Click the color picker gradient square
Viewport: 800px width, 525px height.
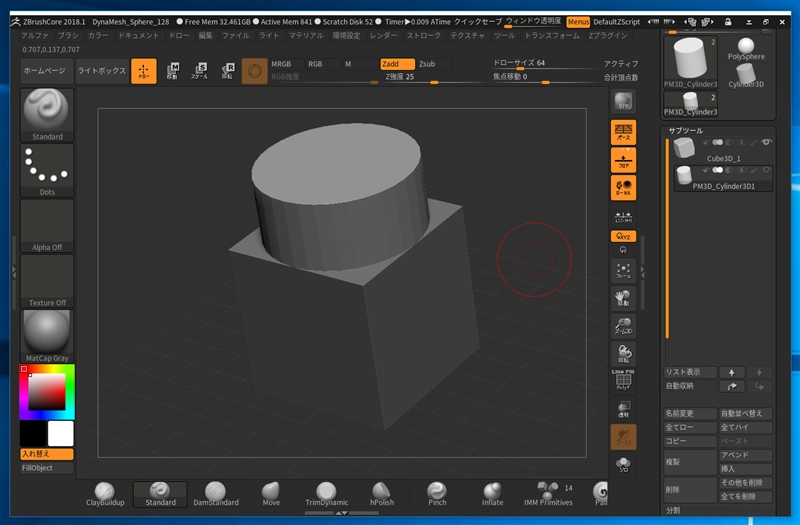pyautogui.click(x=47, y=391)
